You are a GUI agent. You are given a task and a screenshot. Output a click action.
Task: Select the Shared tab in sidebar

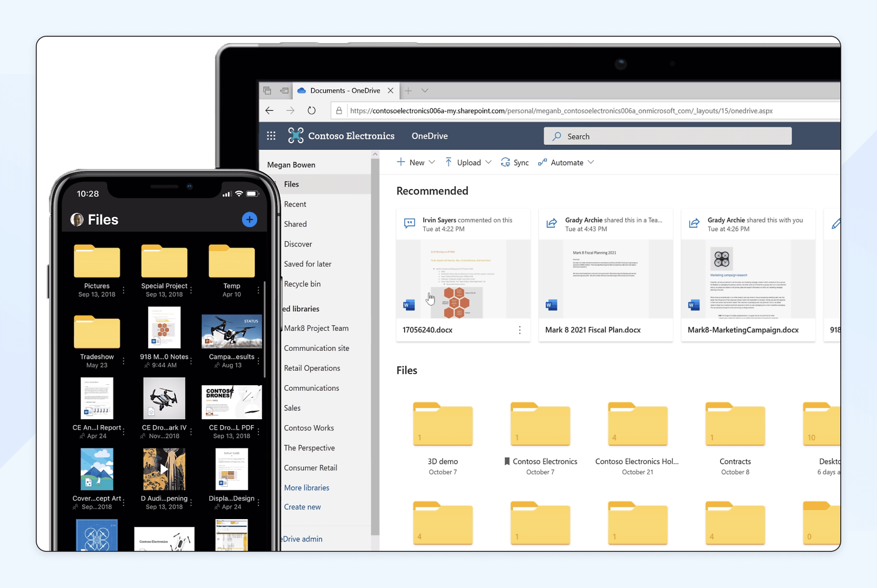point(294,223)
